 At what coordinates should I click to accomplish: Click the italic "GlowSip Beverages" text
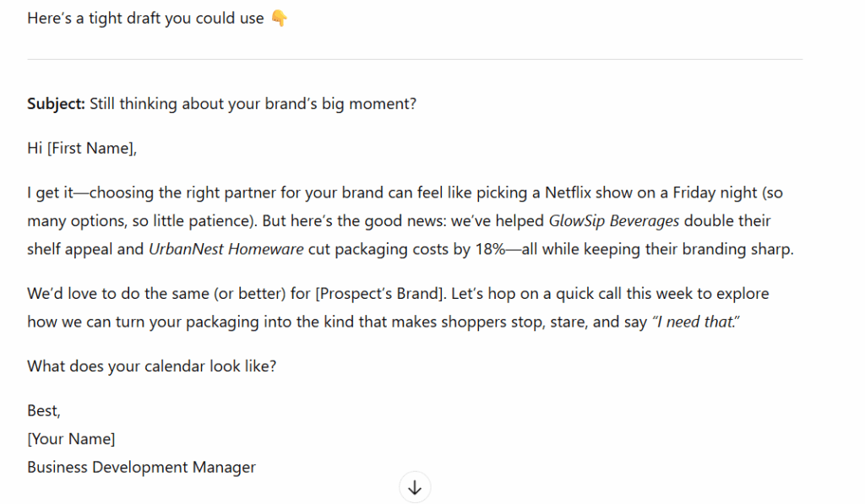pyautogui.click(x=614, y=221)
